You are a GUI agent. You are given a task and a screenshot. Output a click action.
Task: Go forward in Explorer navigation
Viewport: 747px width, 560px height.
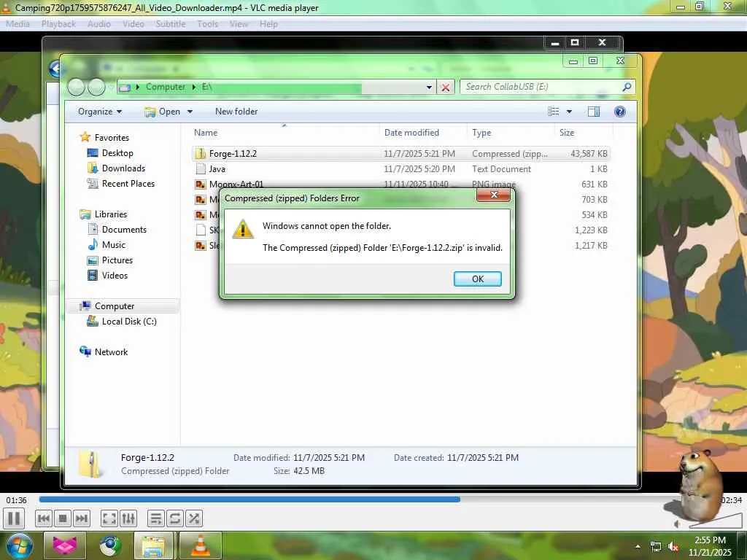(x=97, y=87)
